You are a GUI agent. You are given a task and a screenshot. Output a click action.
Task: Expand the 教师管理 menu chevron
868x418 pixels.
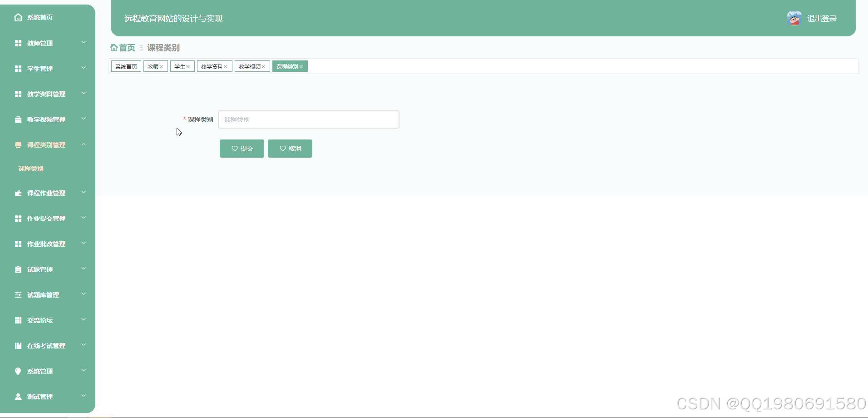point(84,42)
